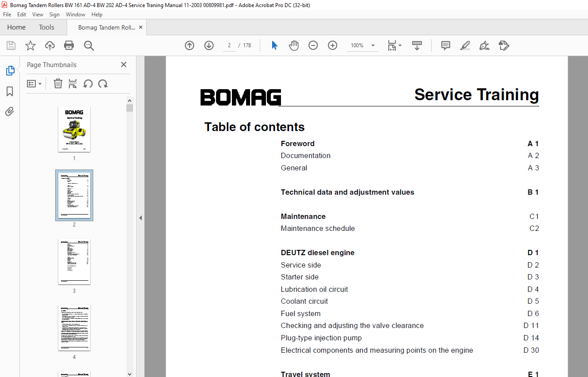The image size is (588, 377).
Task: Click the Fuel system entry
Action: point(301,313)
